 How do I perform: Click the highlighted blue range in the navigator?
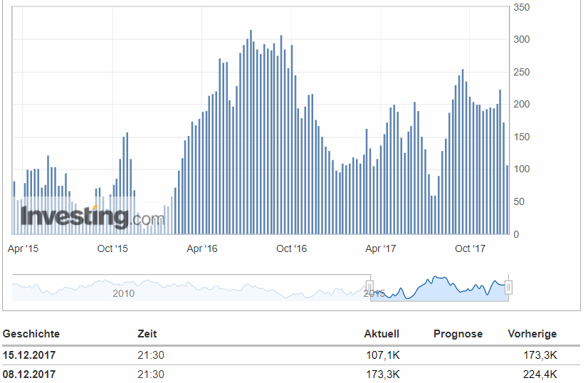click(439, 288)
